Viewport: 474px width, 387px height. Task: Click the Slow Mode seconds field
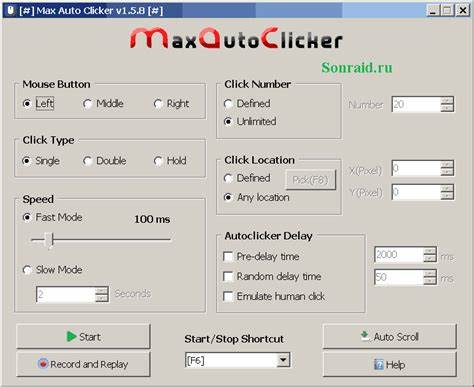[65, 294]
